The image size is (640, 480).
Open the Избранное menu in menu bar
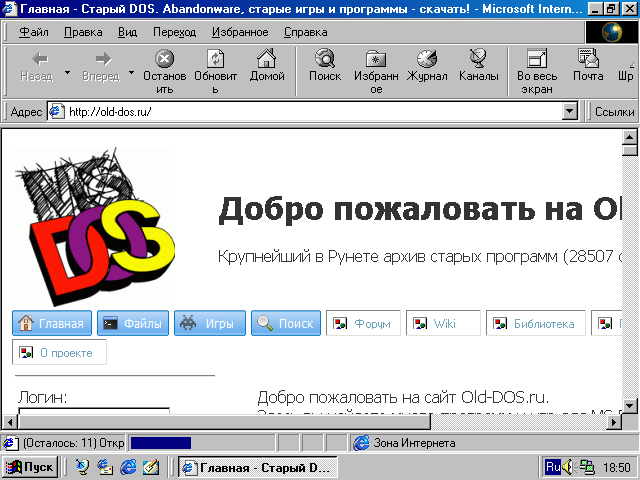pyautogui.click(x=240, y=32)
